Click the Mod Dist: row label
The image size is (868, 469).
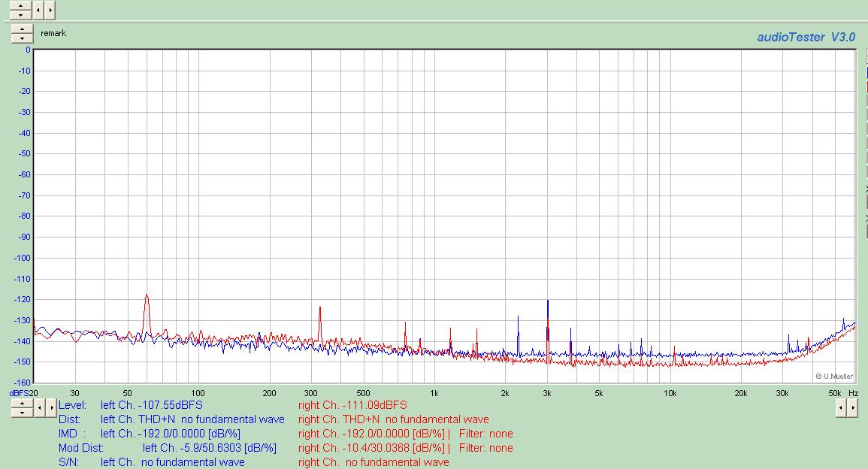point(81,448)
